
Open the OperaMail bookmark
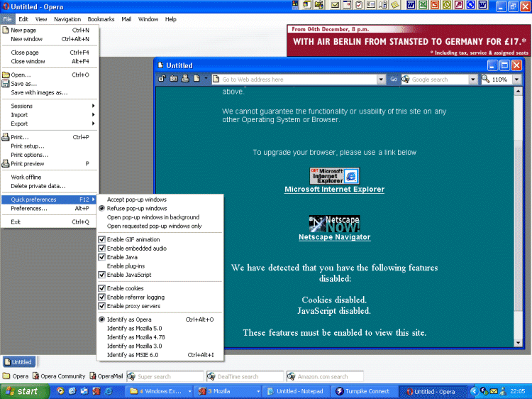(106, 376)
